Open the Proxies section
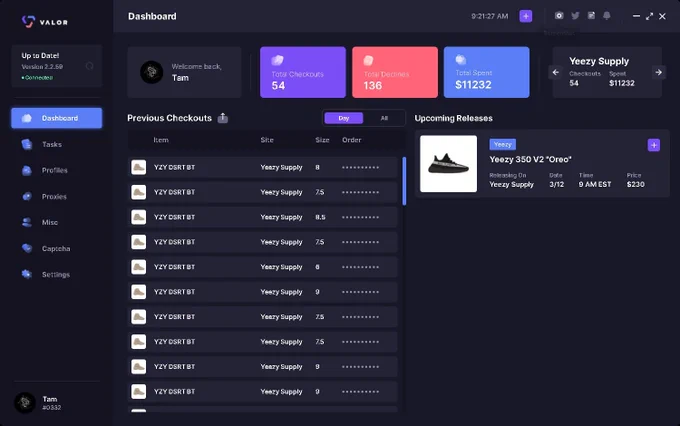Viewport: 680px width, 426px height. 54,197
